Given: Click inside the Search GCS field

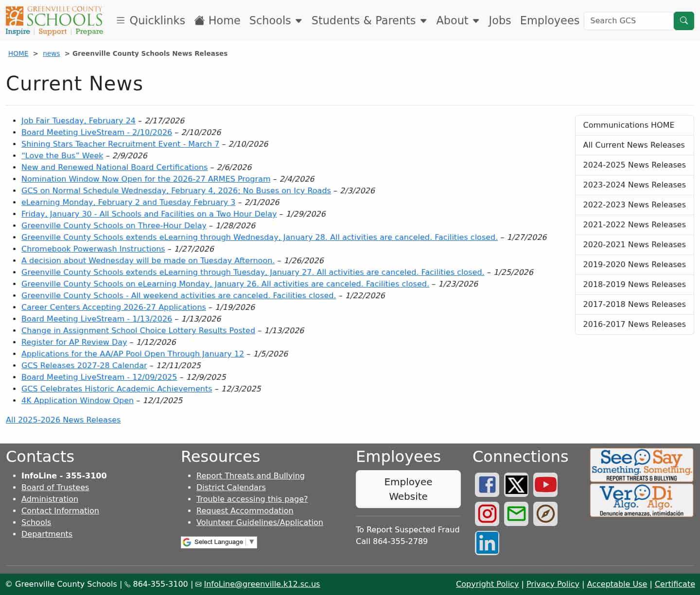Looking at the screenshot, I should 628,21.
